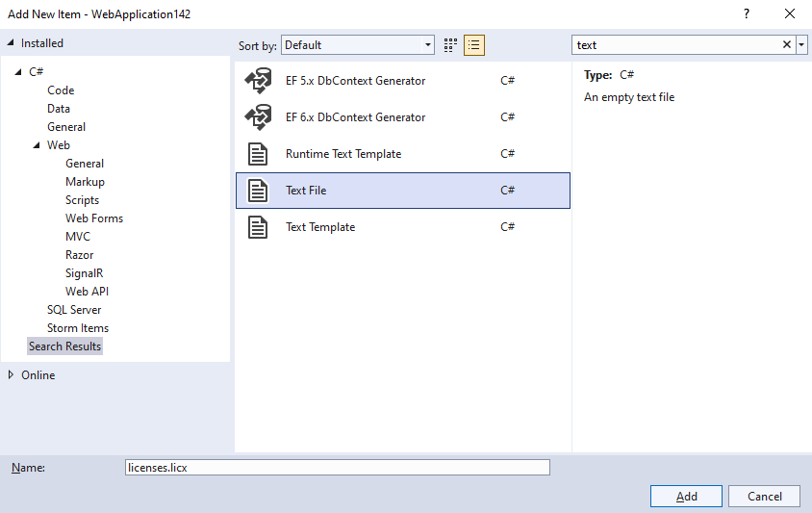This screenshot has width=812, height=513.
Task: Select the SQL Server category
Action: tap(74, 309)
